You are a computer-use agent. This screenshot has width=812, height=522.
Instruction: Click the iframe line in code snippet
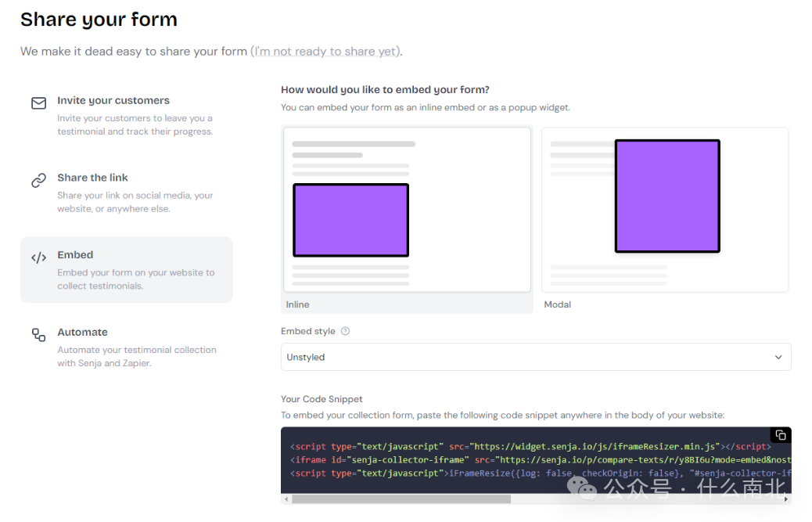(x=541, y=460)
